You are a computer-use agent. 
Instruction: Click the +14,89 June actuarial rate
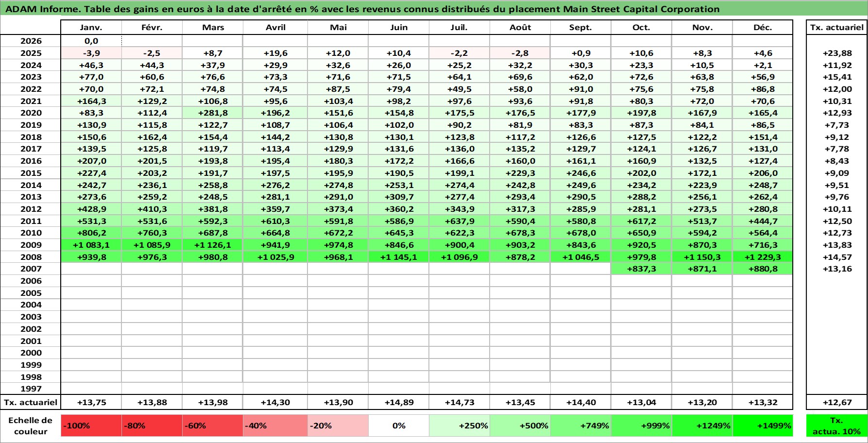tap(399, 402)
